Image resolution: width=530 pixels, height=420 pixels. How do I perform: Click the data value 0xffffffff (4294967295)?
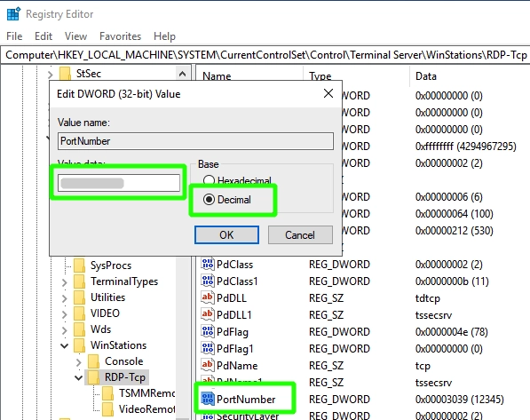(466, 147)
